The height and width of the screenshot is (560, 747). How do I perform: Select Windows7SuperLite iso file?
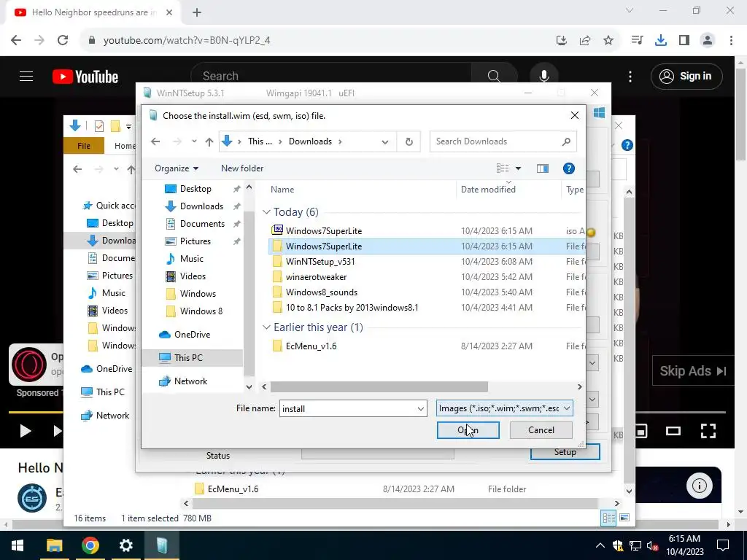click(323, 231)
